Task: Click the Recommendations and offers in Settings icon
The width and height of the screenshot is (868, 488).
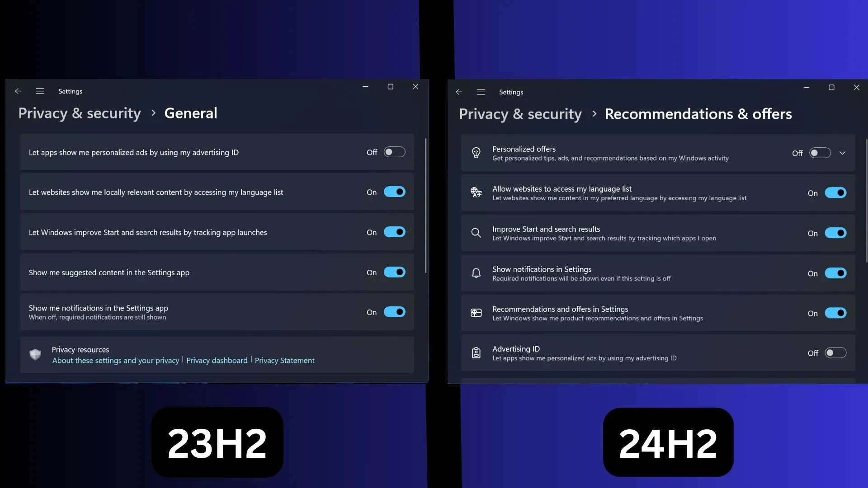Action: 476,313
